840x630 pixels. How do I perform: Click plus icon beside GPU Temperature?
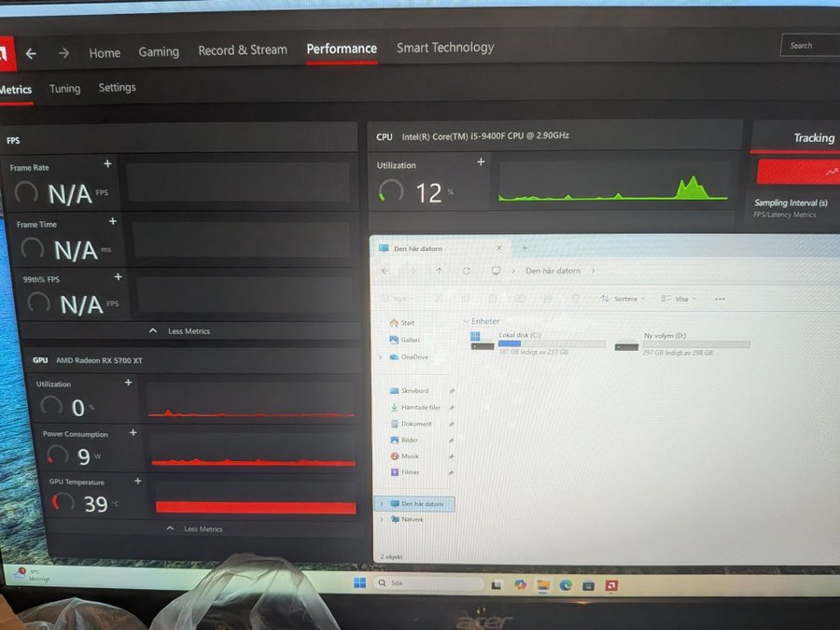coord(138,482)
